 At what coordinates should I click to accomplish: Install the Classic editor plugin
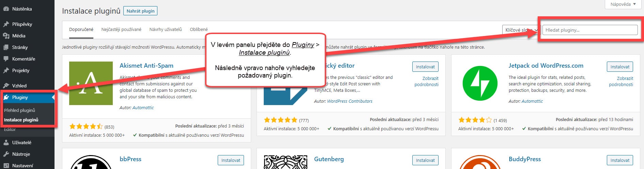coord(425,67)
